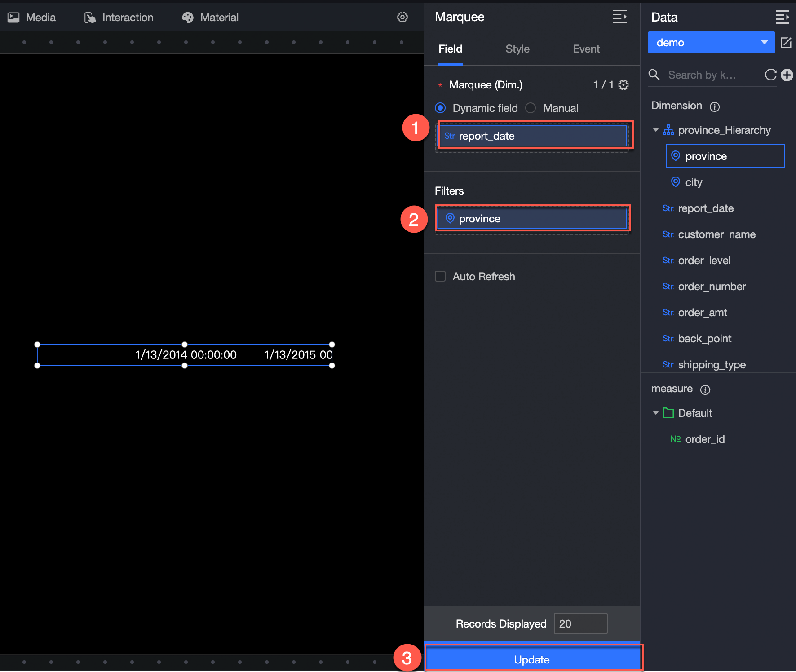Open Marquee (Dim.) field settings gear
Screen dimensions: 796x672
pos(624,85)
